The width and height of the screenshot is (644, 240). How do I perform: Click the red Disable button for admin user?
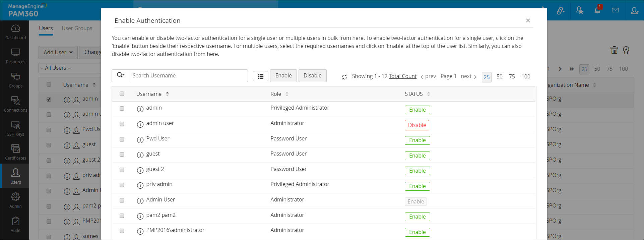[417, 125]
